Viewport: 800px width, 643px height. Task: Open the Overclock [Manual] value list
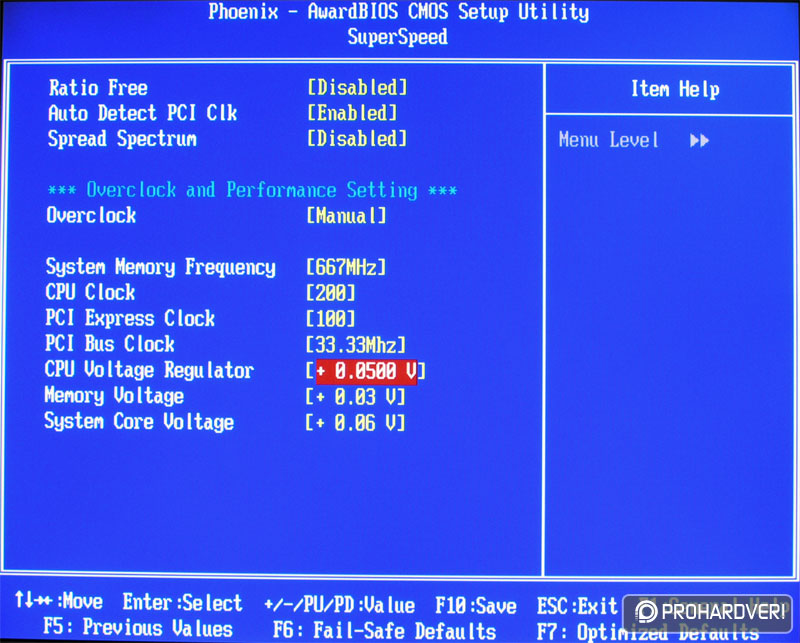point(346,215)
